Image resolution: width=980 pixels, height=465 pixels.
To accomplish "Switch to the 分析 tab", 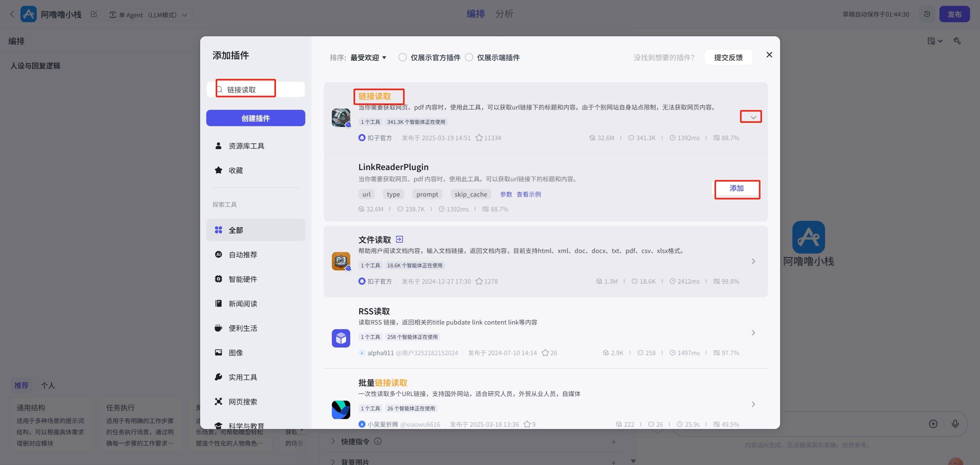I will tap(504, 14).
